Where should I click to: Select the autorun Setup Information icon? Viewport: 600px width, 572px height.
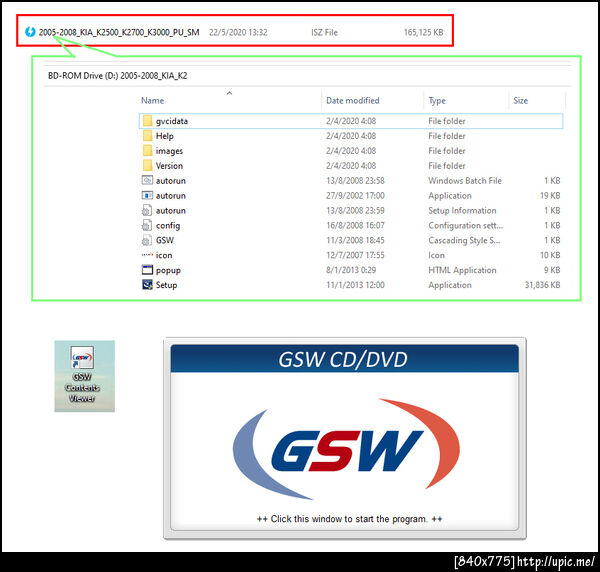click(147, 210)
